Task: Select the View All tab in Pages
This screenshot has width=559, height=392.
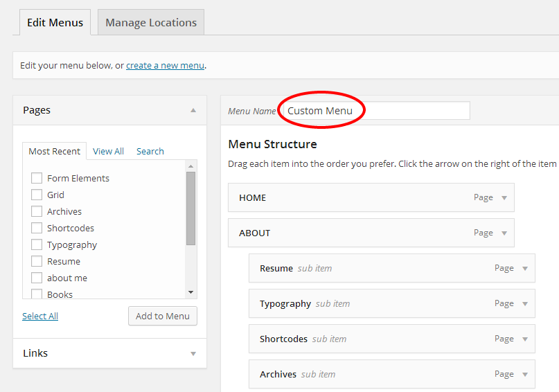Action: click(108, 151)
